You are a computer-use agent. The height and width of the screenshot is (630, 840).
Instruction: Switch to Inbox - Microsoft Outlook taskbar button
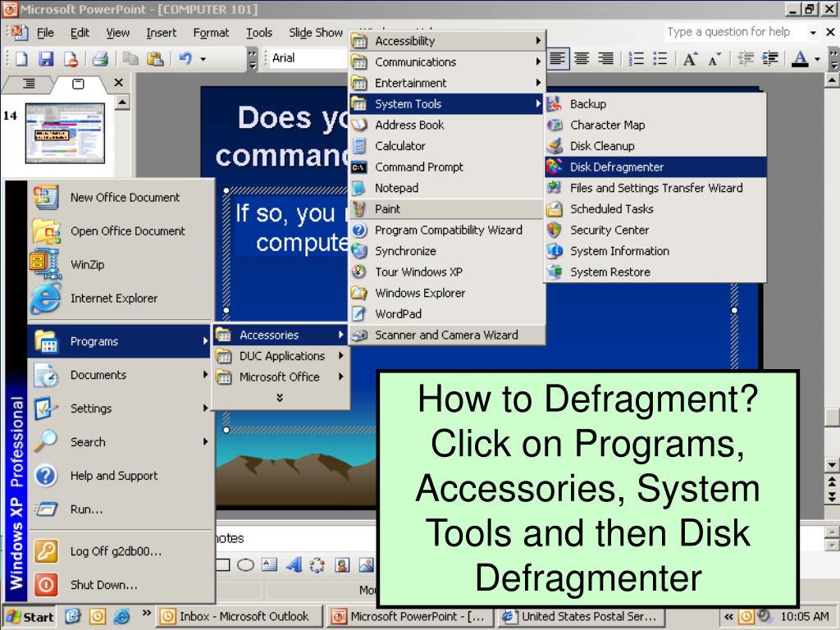[240, 617]
